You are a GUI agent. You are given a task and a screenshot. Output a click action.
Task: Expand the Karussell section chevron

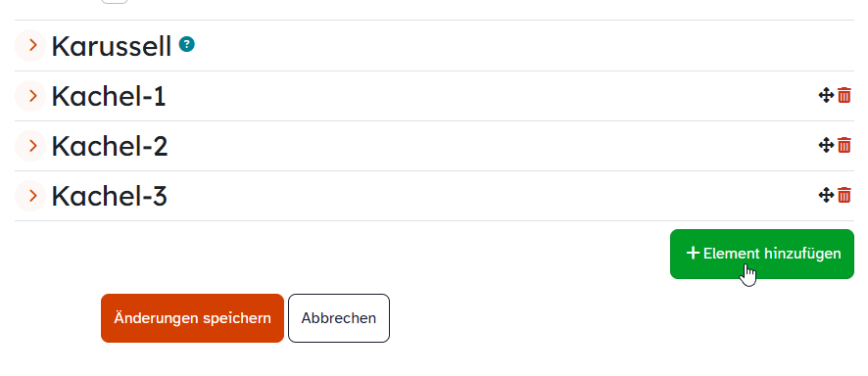(x=30, y=45)
